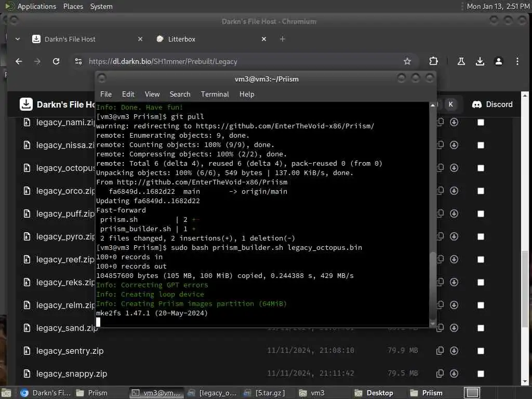Download legacy_snappy.zip with its download icon
This screenshot has width=532, height=399.
pos(454,374)
